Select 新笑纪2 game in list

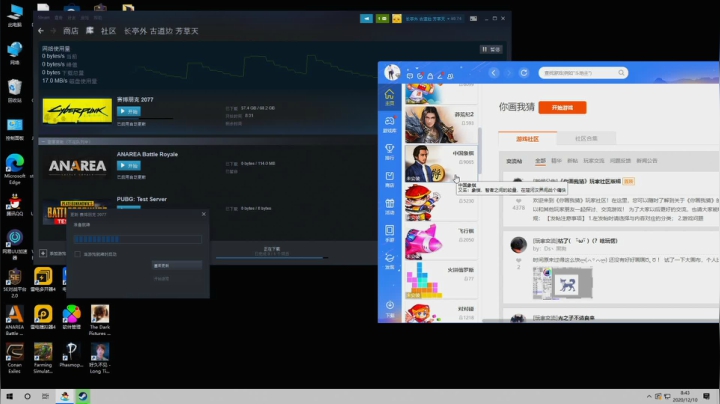(x=441, y=124)
